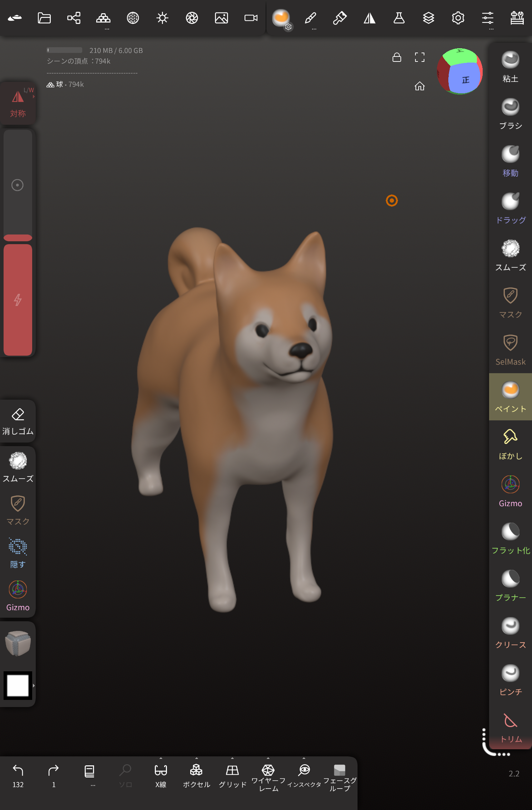
Task: Click the white color swatch
Action: (18, 686)
